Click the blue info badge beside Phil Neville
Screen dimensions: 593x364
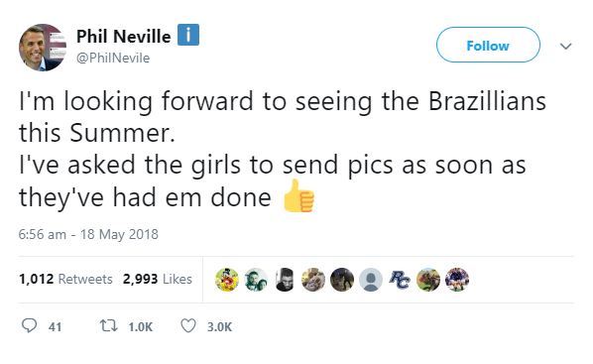coord(188,35)
